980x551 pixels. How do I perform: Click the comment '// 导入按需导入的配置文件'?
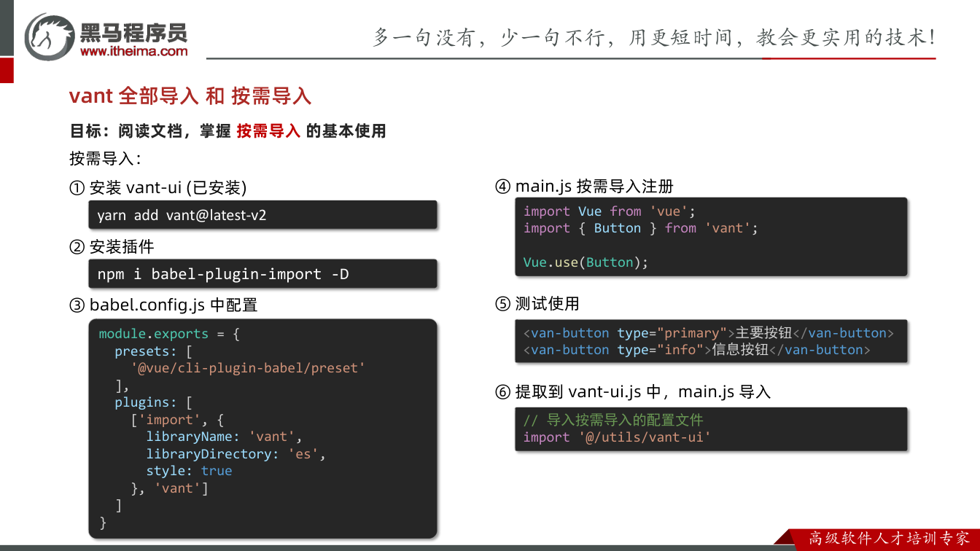[x=613, y=420]
